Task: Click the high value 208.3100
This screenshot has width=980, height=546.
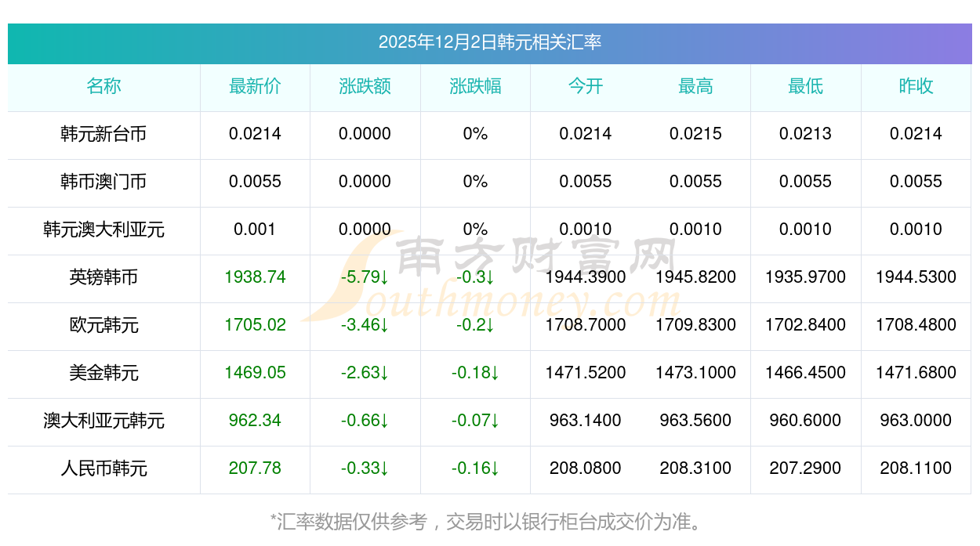Action: [x=695, y=468]
